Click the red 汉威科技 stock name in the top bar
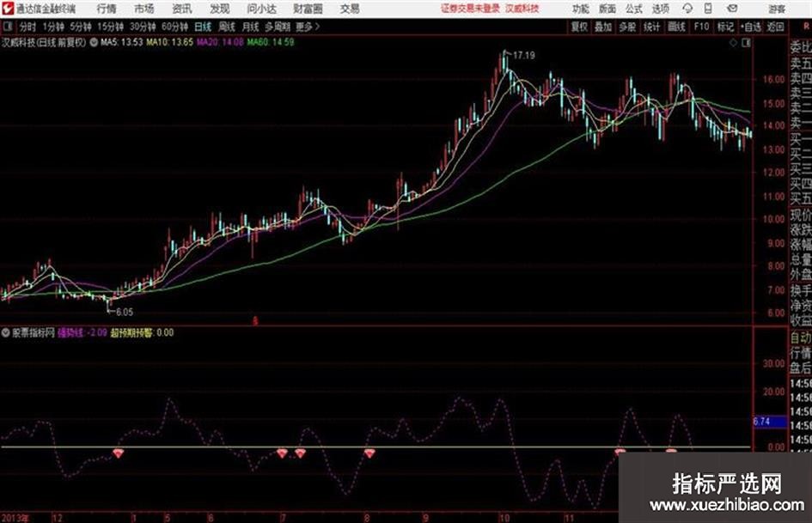The image size is (812, 523). coord(522,9)
